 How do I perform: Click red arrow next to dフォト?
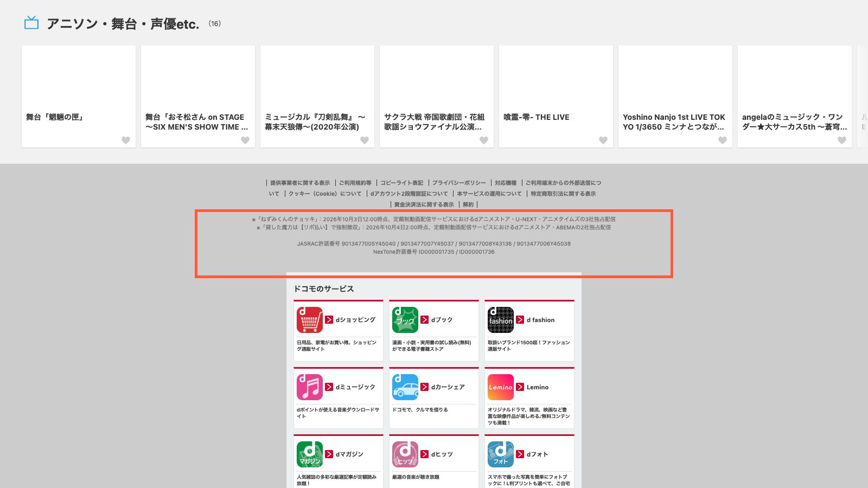[x=520, y=454]
